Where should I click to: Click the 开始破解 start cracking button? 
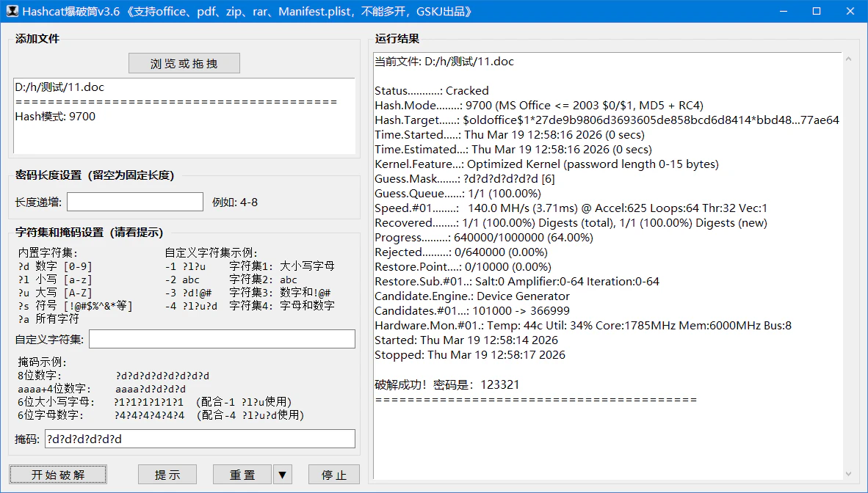click(x=58, y=475)
